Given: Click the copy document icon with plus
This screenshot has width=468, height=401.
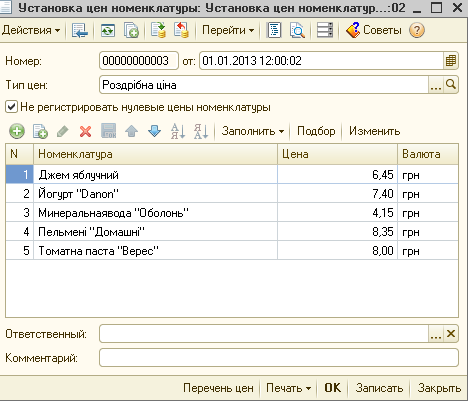Looking at the screenshot, I should (131, 30).
